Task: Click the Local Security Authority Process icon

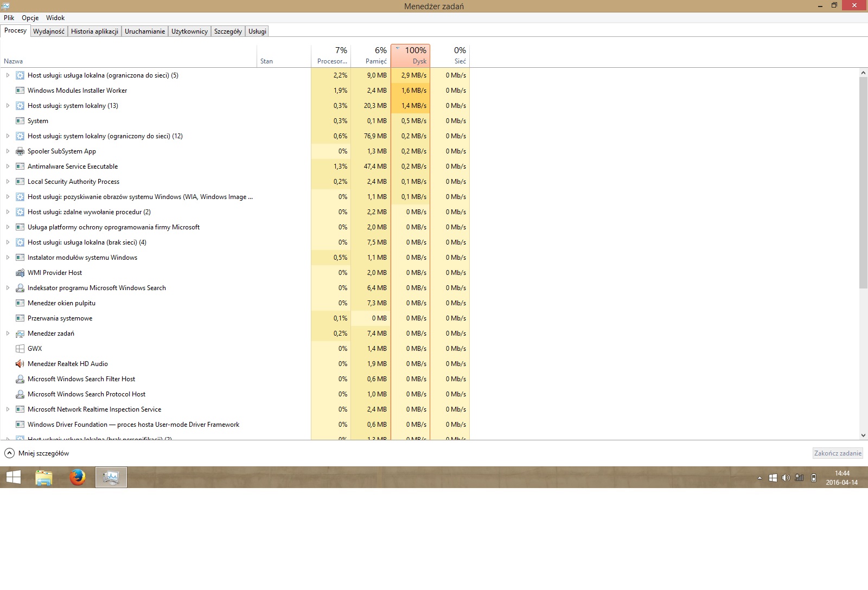Action: 20,182
